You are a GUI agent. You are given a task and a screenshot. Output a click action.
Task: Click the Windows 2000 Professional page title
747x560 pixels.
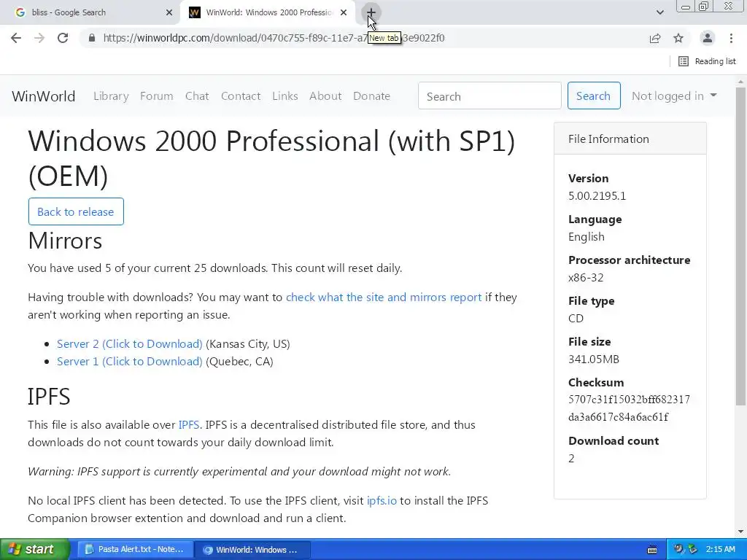tap(271, 158)
